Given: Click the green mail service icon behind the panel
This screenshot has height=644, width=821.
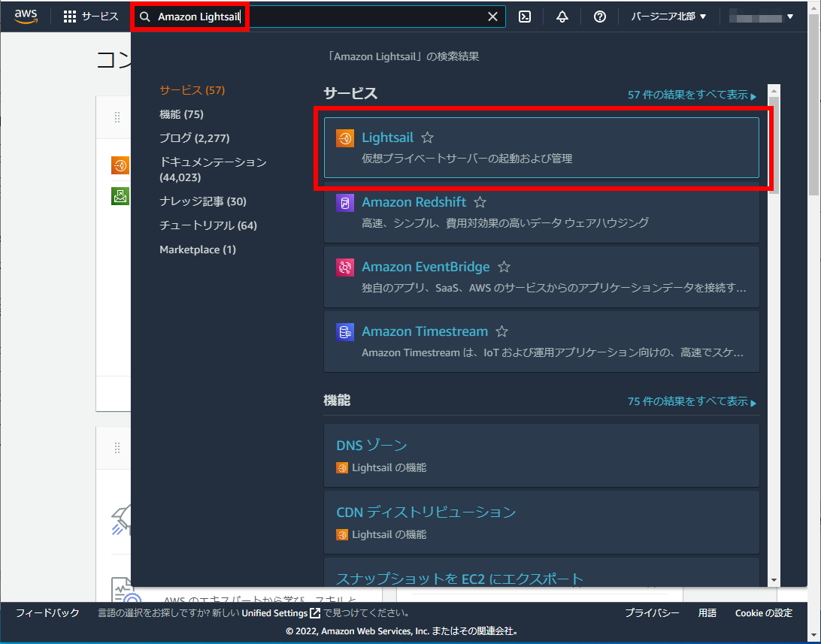Looking at the screenshot, I should click(120, 196).
